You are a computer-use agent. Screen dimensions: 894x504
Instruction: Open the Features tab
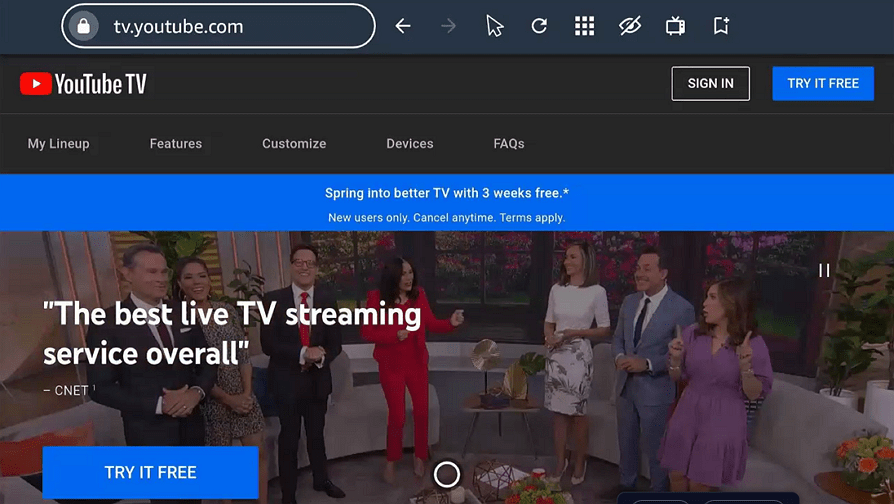[x=176, y=144]
